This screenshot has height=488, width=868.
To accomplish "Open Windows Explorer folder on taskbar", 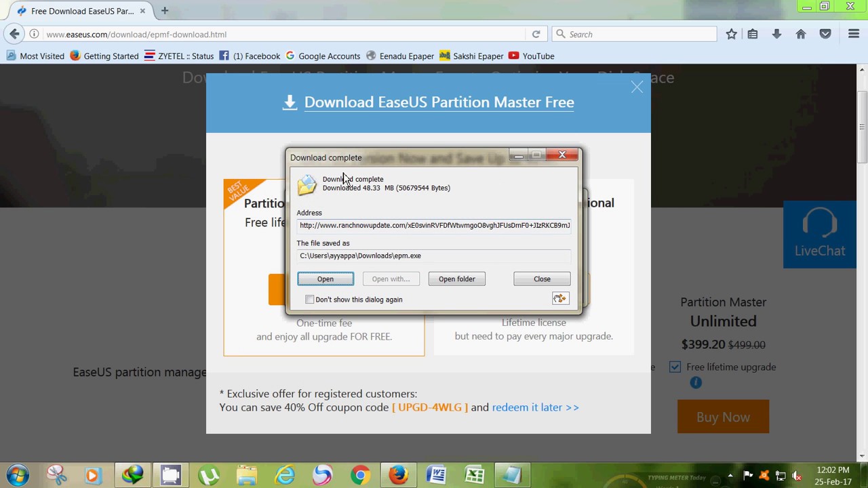I will [247, 475].
